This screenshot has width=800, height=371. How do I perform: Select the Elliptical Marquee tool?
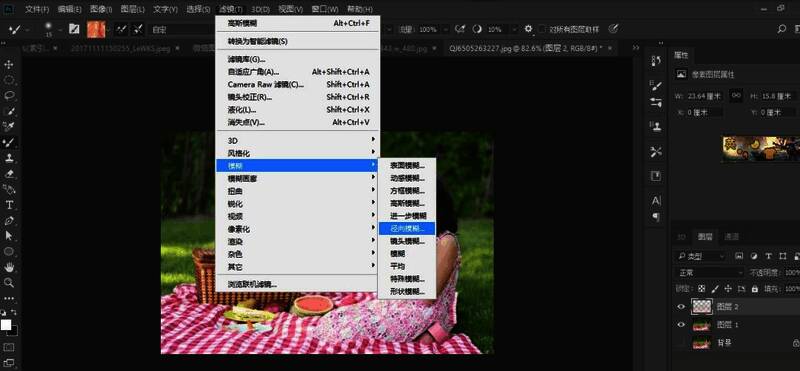(9, 80)
